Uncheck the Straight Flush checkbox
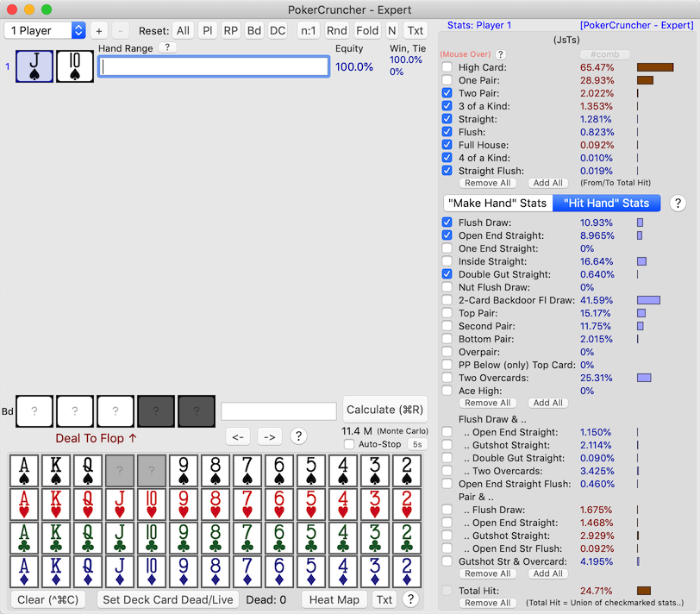 447,171
